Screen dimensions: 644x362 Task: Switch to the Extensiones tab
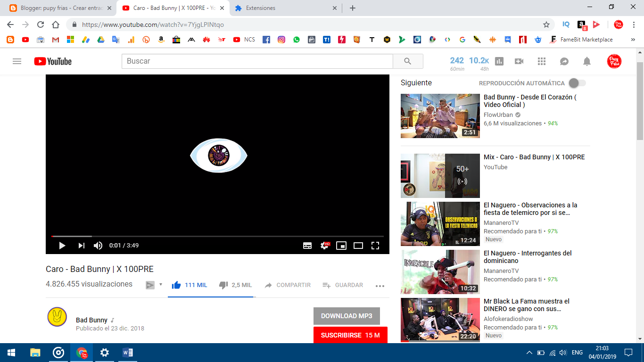286,8
